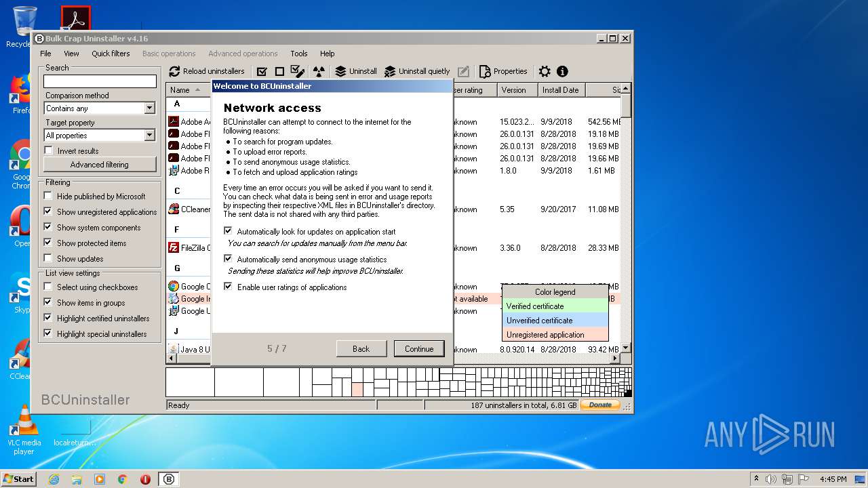Viewport: 868px width, 488px height.
Task: Click the Unverified certificate blue legend swatch
Action: pyautogui.click(x=555, y=321)
